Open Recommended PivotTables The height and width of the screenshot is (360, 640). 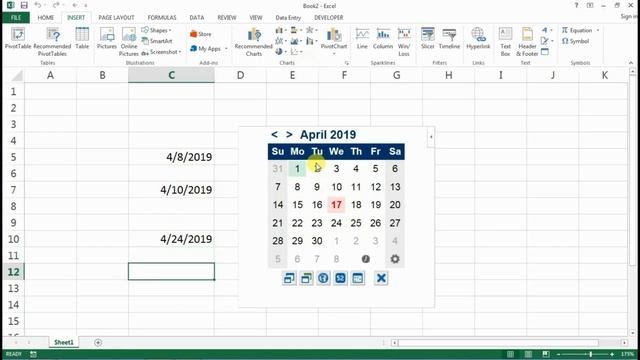52,42
